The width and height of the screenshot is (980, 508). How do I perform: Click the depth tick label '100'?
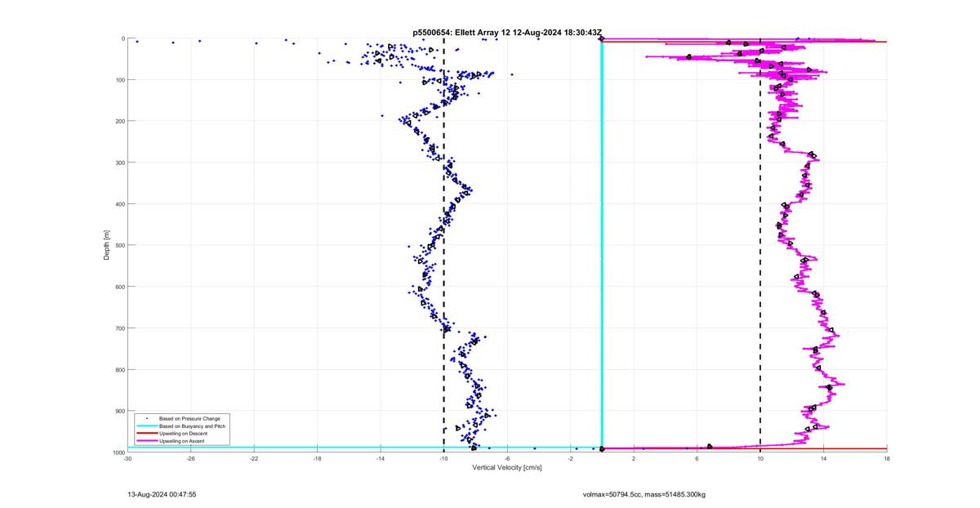(x=119, y=80)
